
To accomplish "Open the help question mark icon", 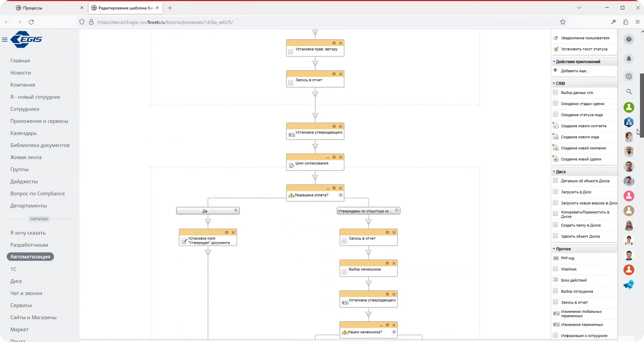I will click(x=629, y=39).
